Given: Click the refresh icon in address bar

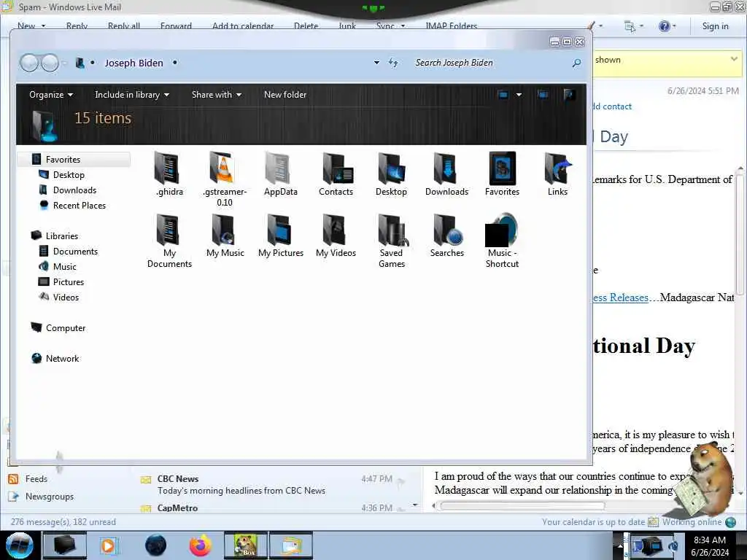Looking at the screenshot, I should (393, 63).
